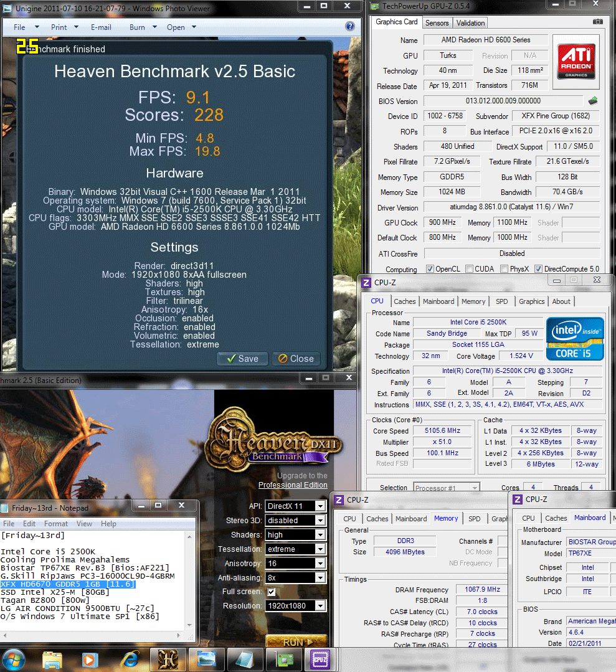
Task: Expand the Photo Viewer File menu
Action: pyautogui.click(x=26, y=27)
